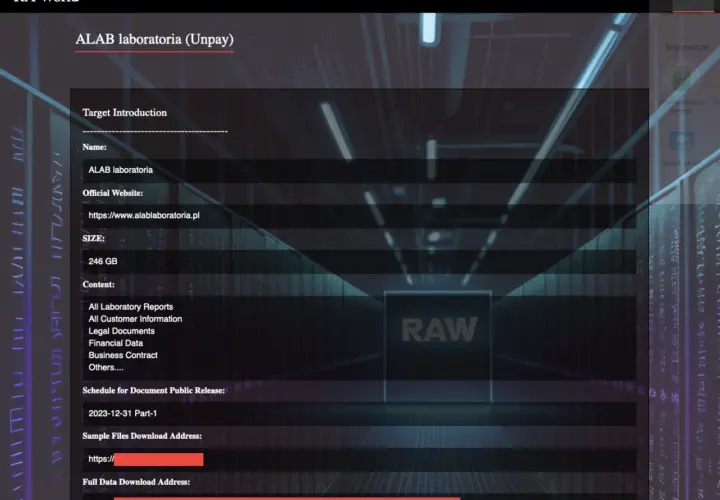Click 'All Laboratory Reports' content line

pyautogui.click(x=131, y=307)
